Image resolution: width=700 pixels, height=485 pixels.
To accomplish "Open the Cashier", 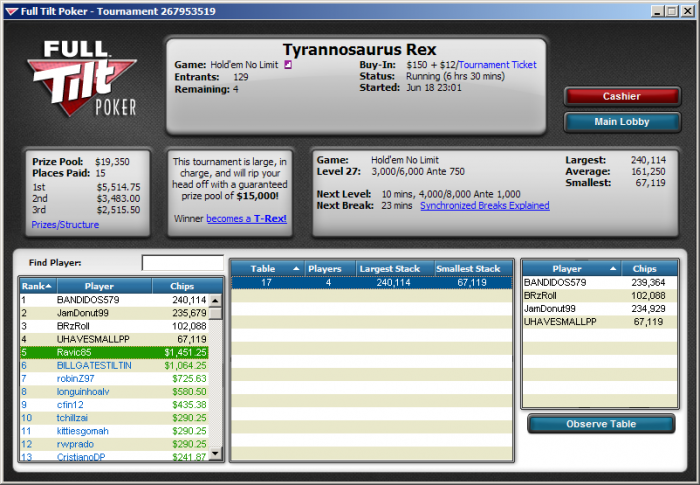I will click(622, 96).
